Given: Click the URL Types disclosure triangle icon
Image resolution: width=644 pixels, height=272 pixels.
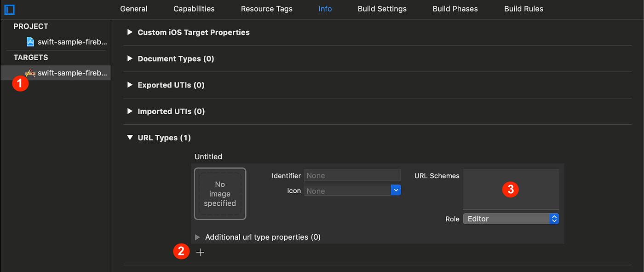Looking at the screenshot, I should [130, 137].
